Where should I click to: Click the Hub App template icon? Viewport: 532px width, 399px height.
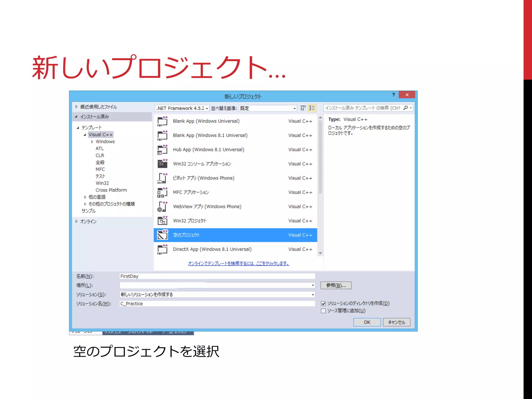pyautogui.click(x=162, y=150)
